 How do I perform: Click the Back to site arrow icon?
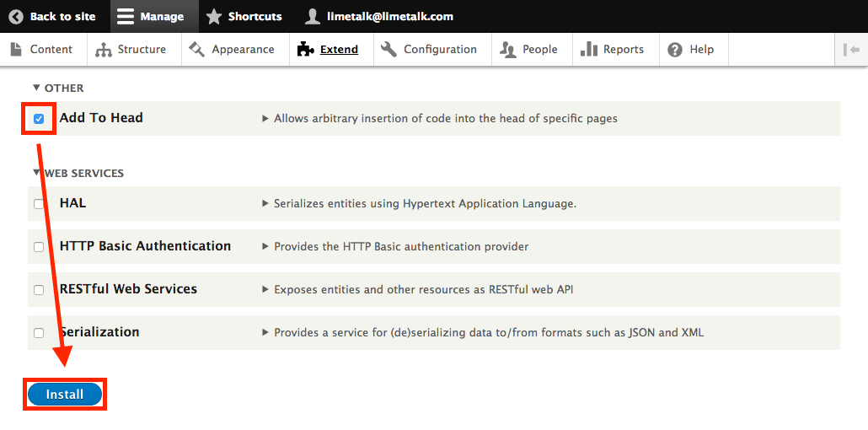click(16, 17)
